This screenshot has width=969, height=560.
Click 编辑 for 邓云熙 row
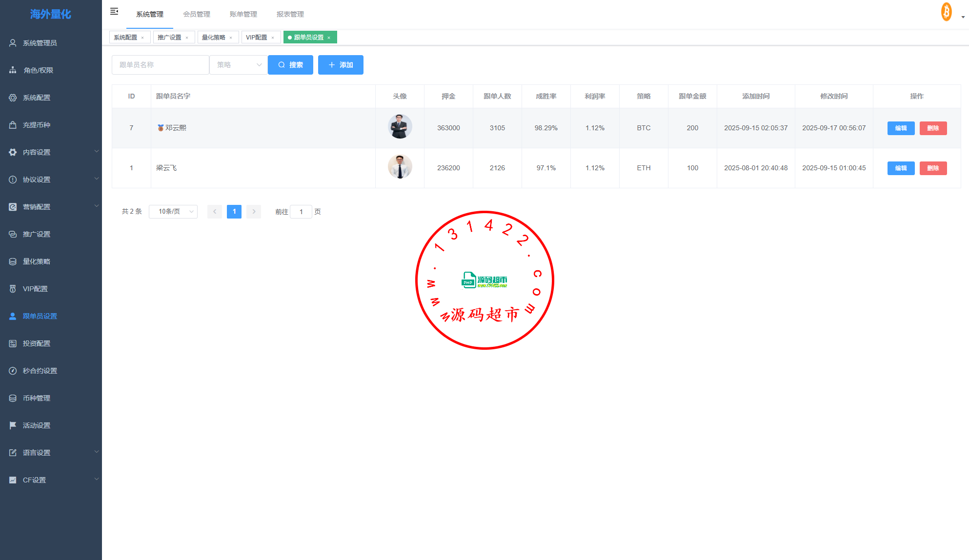click(x=901, y=128)
